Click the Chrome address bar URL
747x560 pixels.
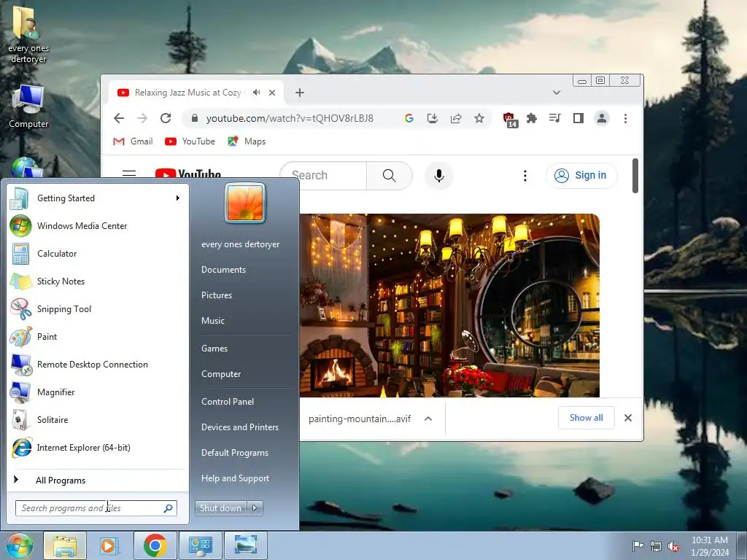pos(290,118)
